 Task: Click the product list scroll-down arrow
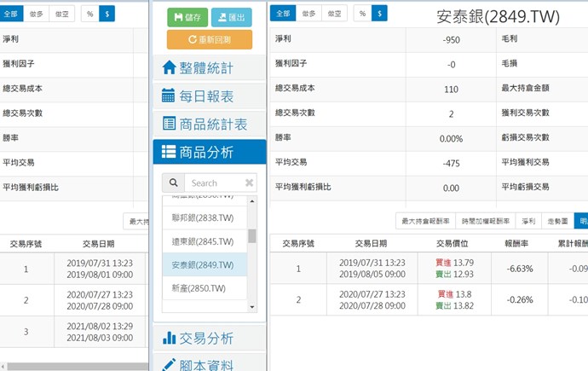[252, 306]
